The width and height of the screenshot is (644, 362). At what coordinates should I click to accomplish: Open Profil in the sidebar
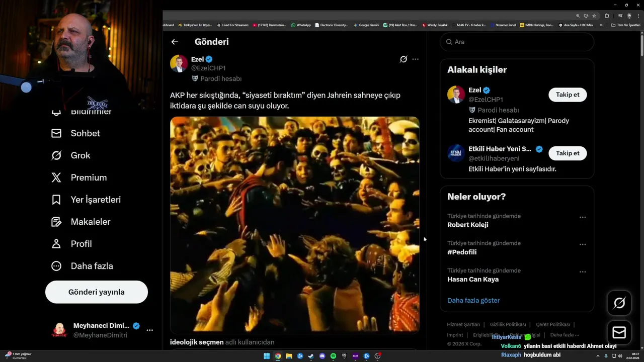click(x=71, y=244)
